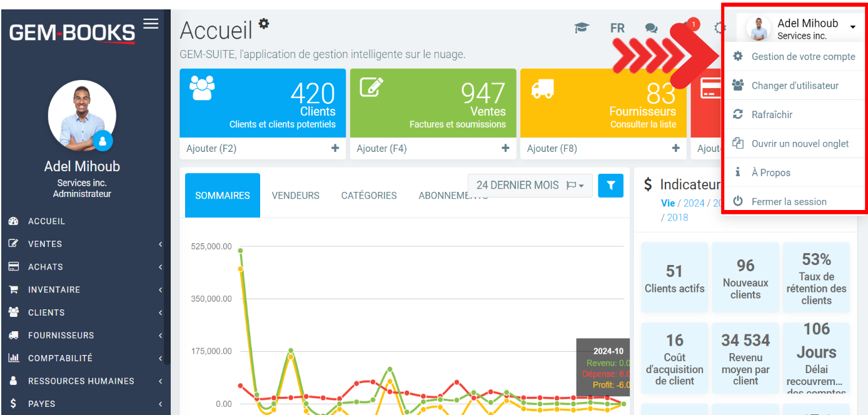This screenshot has width=868, height=415.
Task: Click the plus icon on Clients card
Action: pyautogui.click(x=335, y=149)
